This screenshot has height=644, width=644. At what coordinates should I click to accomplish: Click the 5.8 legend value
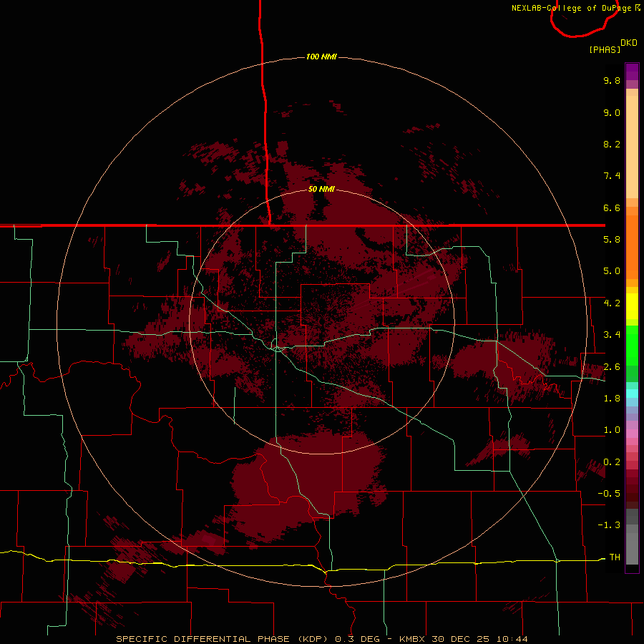click(612, 240)
